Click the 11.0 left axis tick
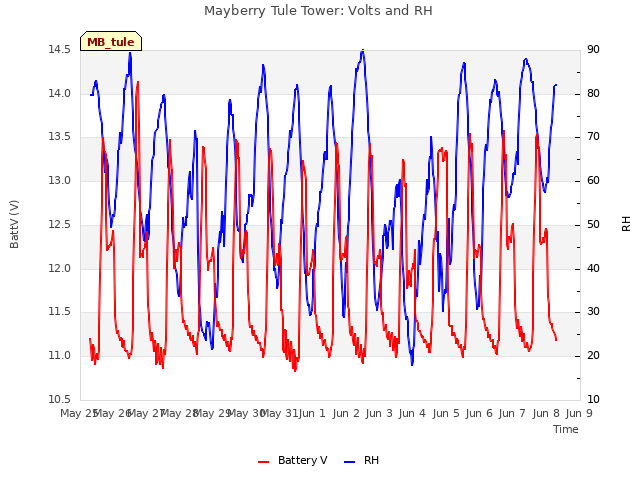This screenshot has height=480, width=640. (x=59, y=356)
